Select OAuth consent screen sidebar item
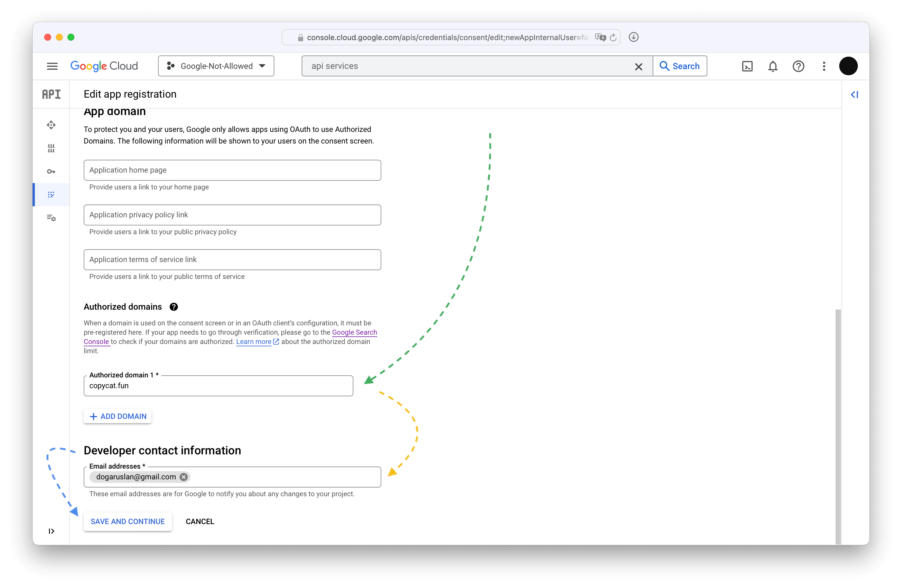Screen dimensions: 902x588 tap(51, 195)
